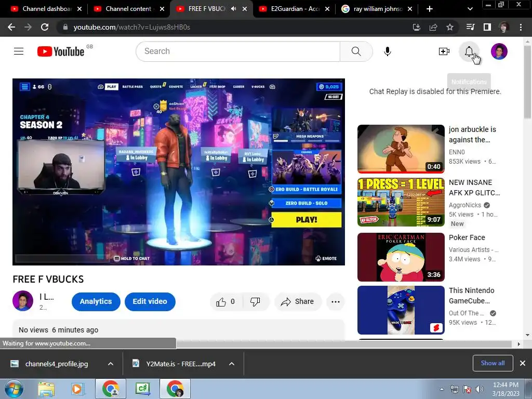Click the YouTube search field
The height and width of the screenshot is (399, 532).
tap(237, 51)
